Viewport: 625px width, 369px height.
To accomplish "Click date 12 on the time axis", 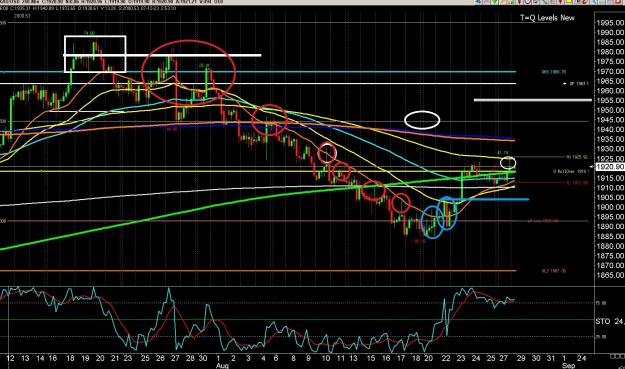I will tap(10, 358).
